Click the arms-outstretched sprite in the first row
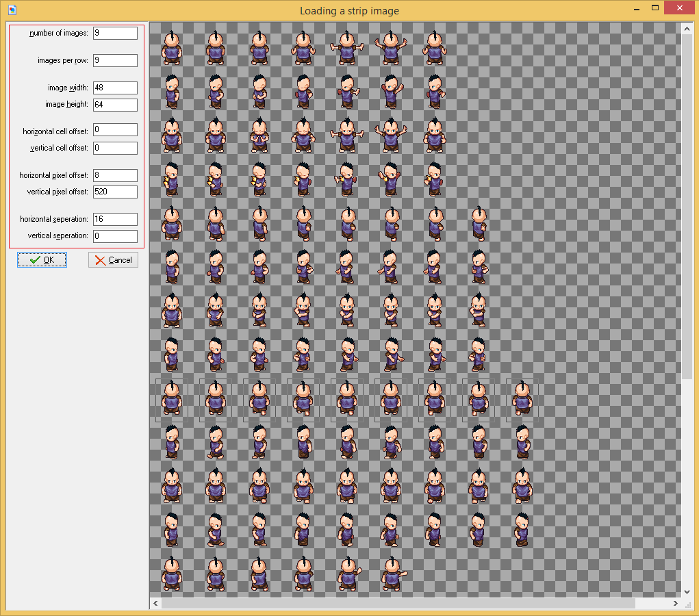This screenshot has width=699, height=616. pos(347,48)
